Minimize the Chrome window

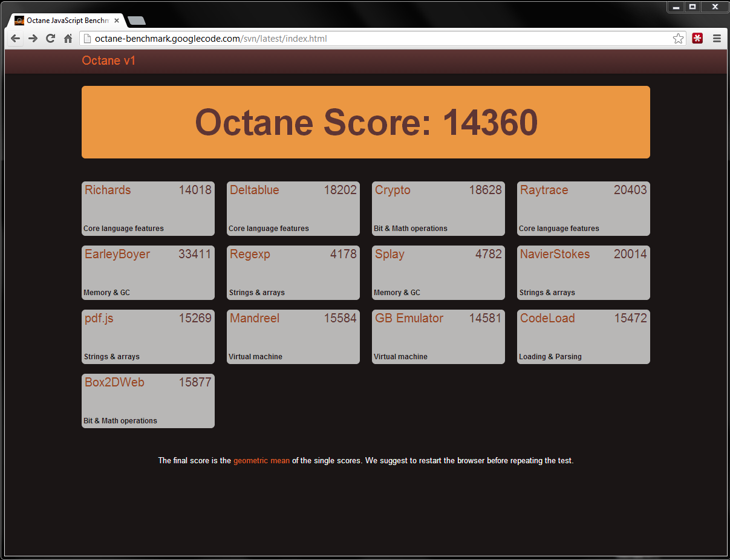pos(676,7)
